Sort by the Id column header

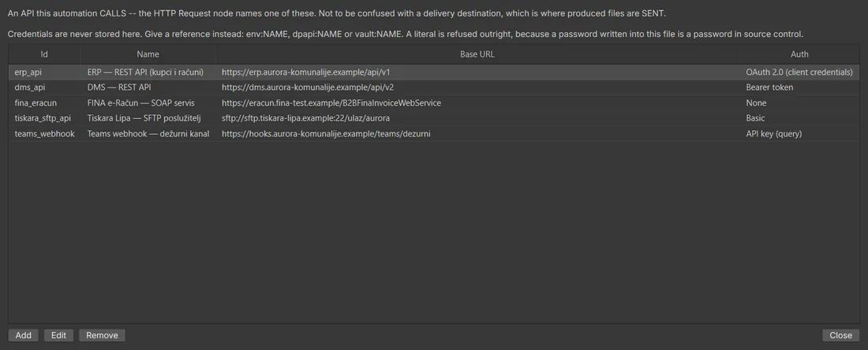click(x=44, y=54)
